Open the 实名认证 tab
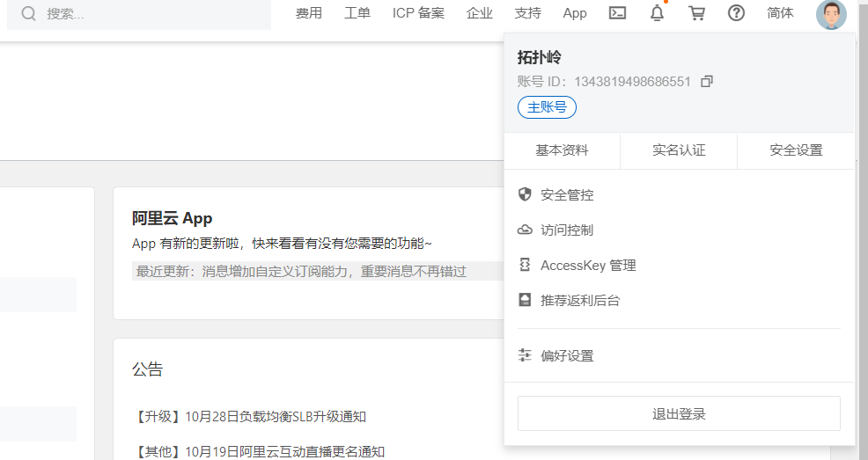Viewport: 868px width, 460px height. [x=679, y=150]
